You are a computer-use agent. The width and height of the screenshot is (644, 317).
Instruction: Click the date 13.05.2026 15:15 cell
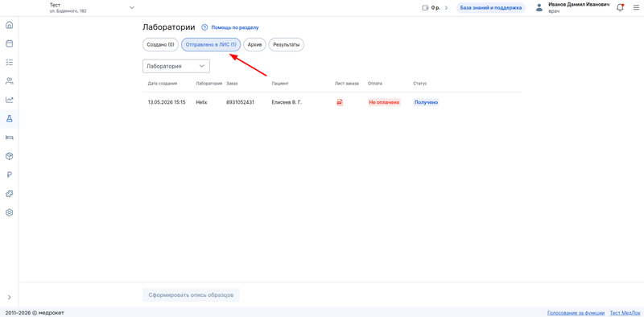[167, 102]
